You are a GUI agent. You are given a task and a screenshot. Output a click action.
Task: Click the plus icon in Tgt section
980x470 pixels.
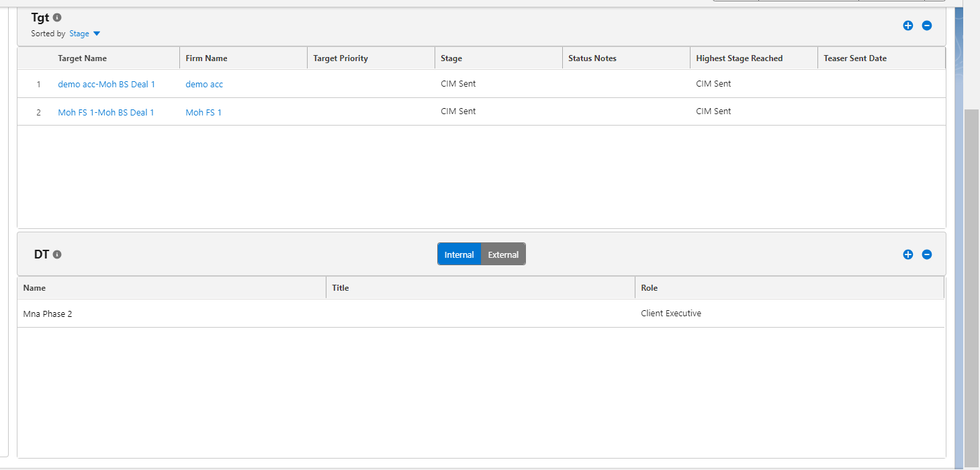(x=907, y=26)
